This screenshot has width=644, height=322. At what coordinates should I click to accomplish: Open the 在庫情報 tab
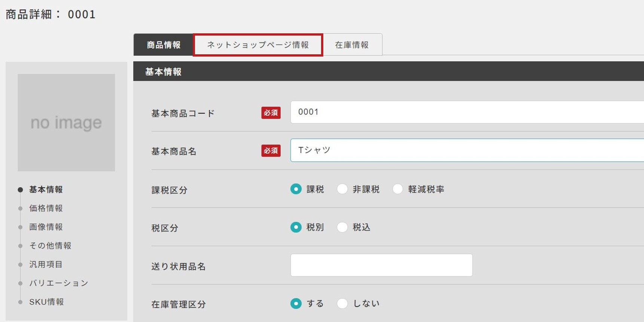point(352,45)
